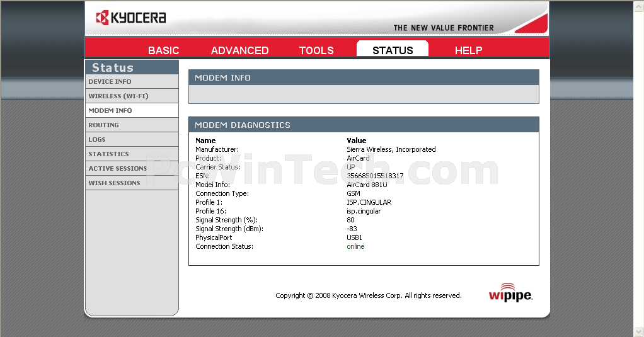Click the Kyocera logo
Viewport: 644px width, 337px height.
[x=131, y=18]
